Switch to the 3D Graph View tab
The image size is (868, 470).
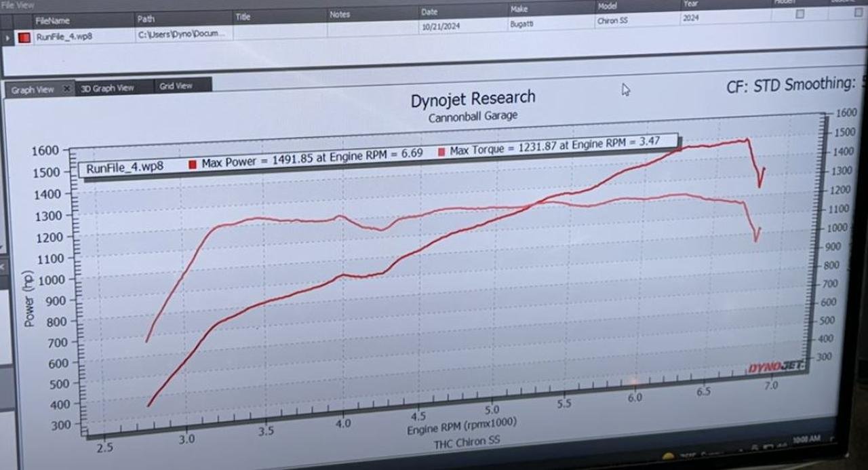click(107, 88)
